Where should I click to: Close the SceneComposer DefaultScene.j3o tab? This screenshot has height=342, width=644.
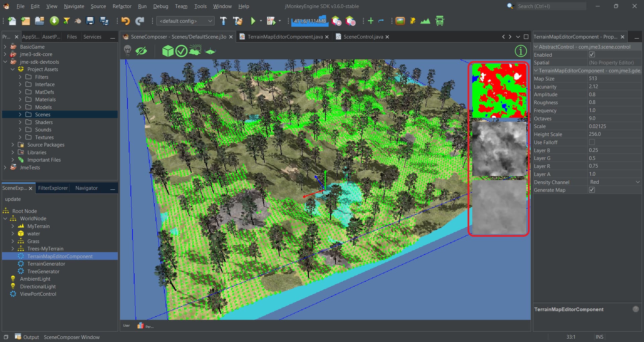point(231,37)
